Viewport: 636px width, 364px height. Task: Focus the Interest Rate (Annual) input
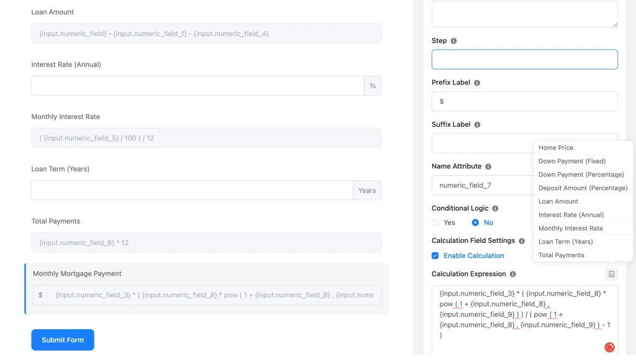198,86
